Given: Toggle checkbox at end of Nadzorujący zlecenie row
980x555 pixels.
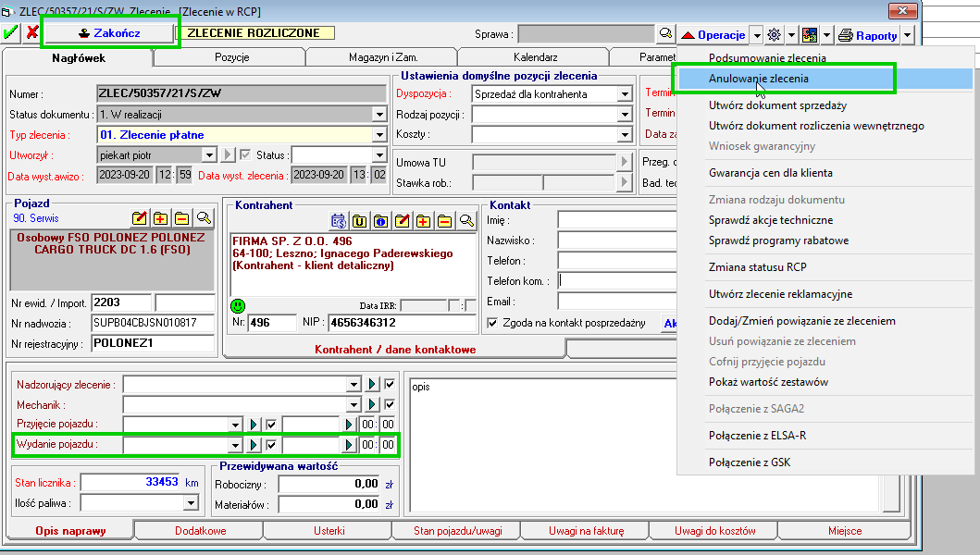Looking at the screenshot, I should pos(390,384).
